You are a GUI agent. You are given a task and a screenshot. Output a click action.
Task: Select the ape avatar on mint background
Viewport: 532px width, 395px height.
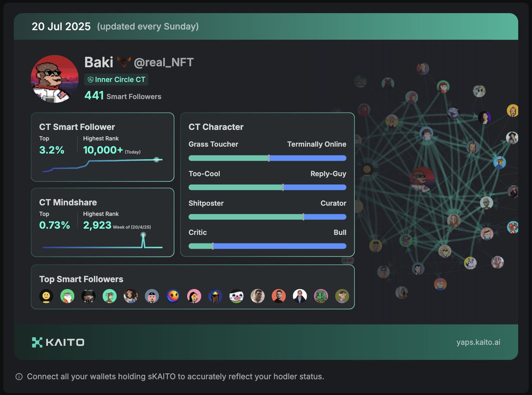point(110,296)
